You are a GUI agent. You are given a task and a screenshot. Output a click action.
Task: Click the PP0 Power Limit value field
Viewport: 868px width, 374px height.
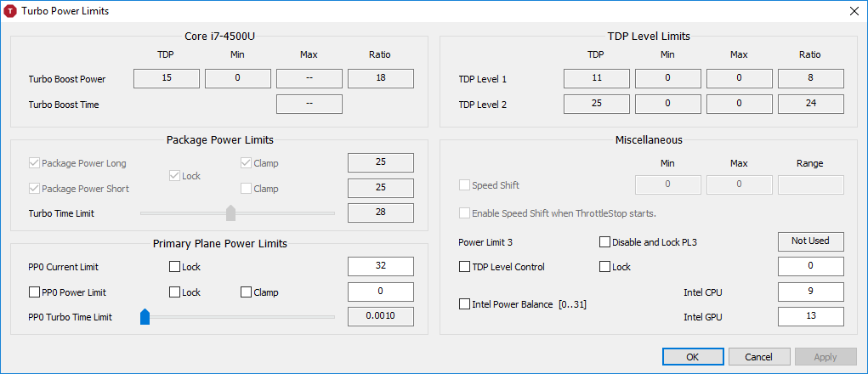click(381, 292)
